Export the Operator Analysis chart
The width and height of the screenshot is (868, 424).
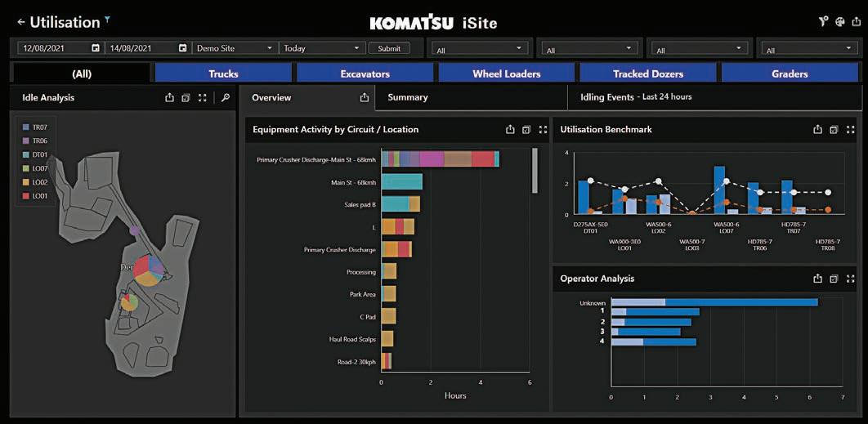point(817,279)
